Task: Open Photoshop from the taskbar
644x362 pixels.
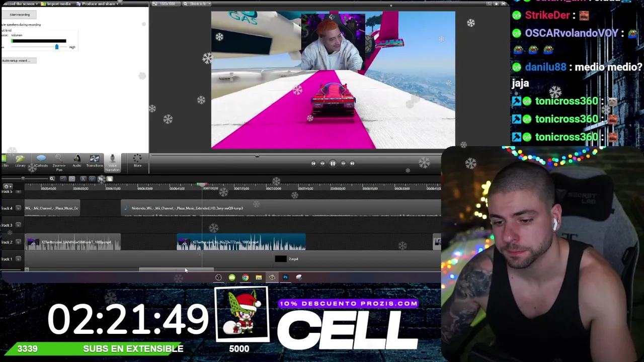Action: coord(285,278)
